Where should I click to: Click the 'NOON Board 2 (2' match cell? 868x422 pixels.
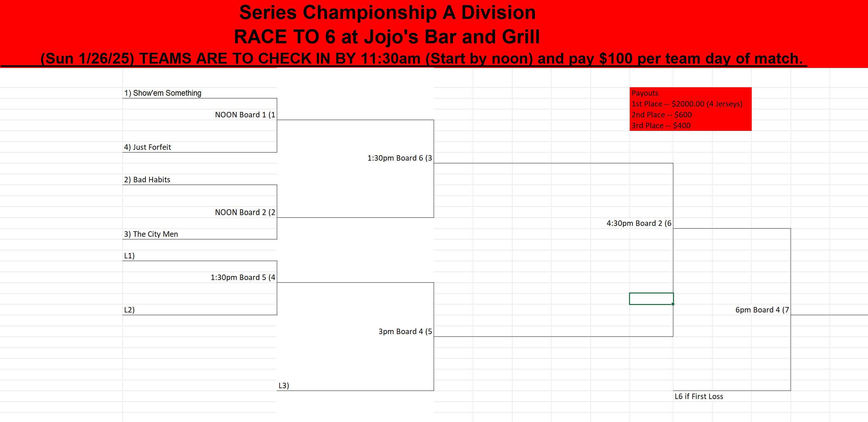tap(199, 212)
